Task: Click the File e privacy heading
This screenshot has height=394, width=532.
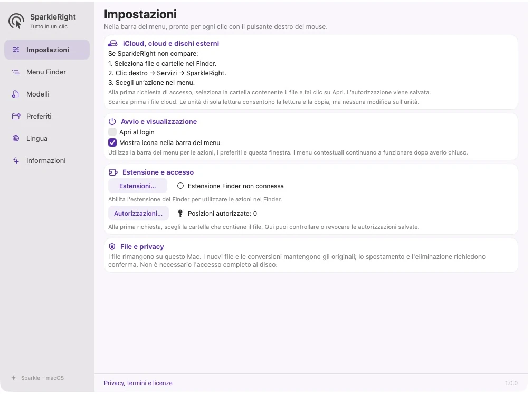Action: [x=142, y=246]
